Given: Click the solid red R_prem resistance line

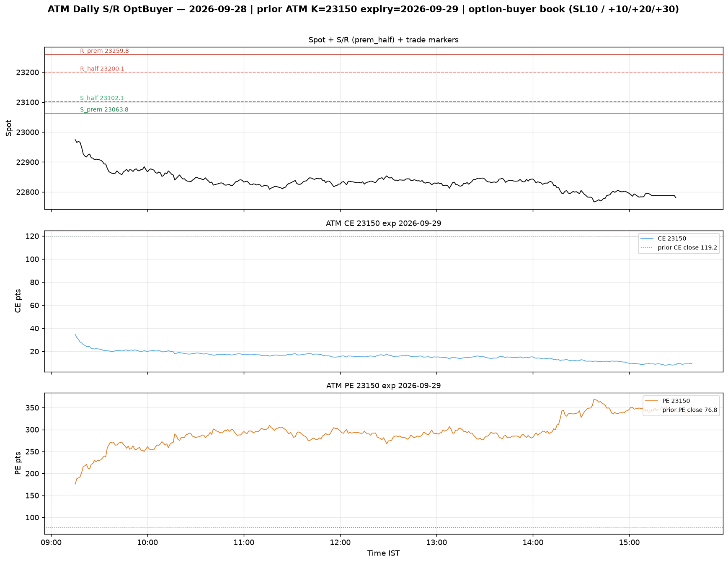Looking at the screenshot, I should 383,54.
